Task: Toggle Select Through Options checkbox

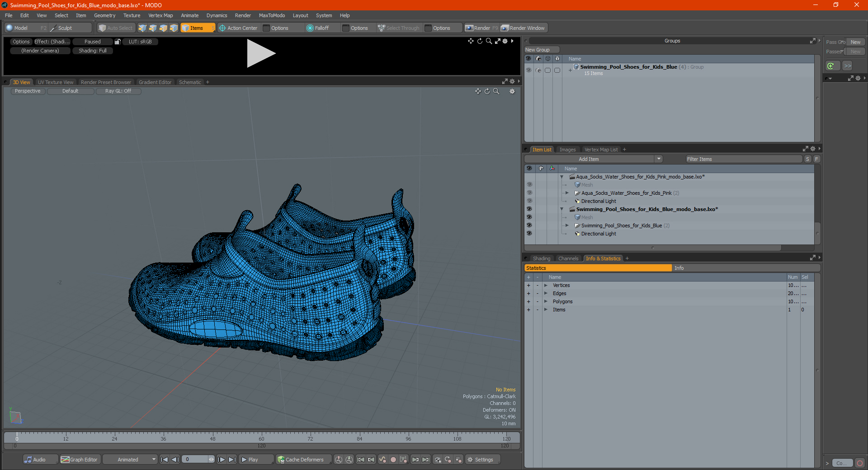Action: 428,28
